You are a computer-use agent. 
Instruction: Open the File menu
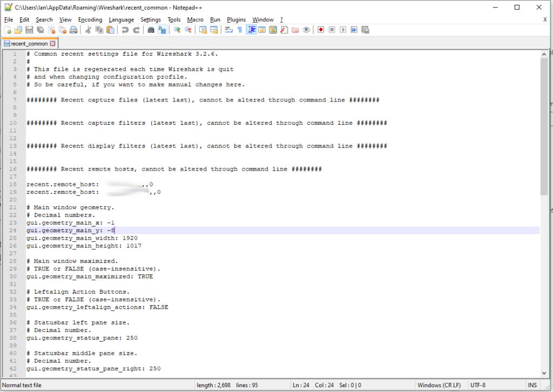point(9,20)
